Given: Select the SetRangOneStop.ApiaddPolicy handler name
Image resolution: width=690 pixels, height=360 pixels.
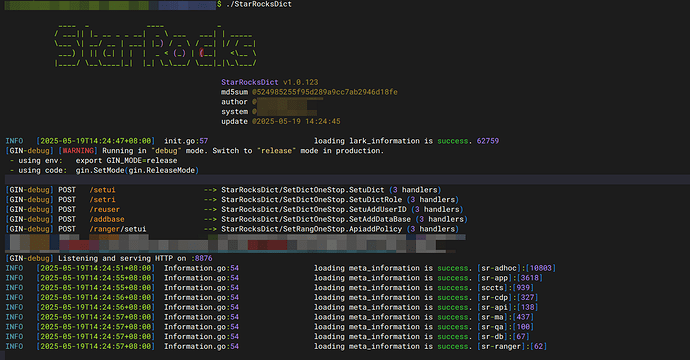Looking at the screenshot, I should point(342,229).
